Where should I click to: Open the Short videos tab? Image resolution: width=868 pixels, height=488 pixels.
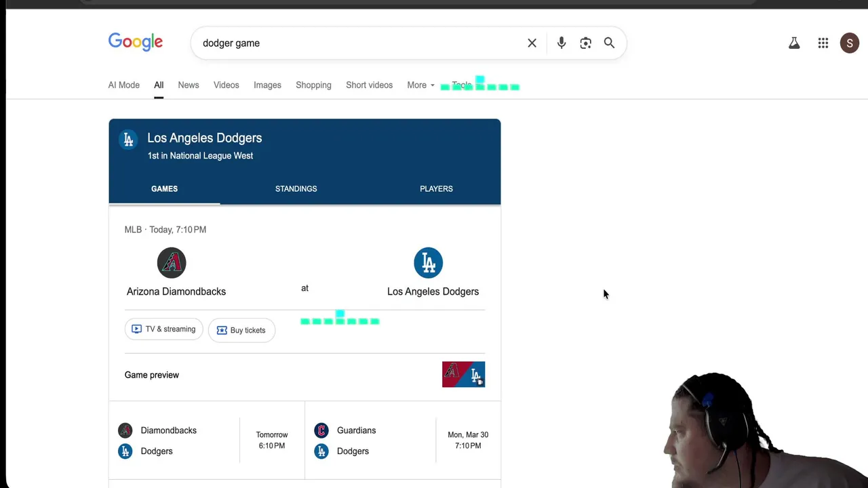370,85
